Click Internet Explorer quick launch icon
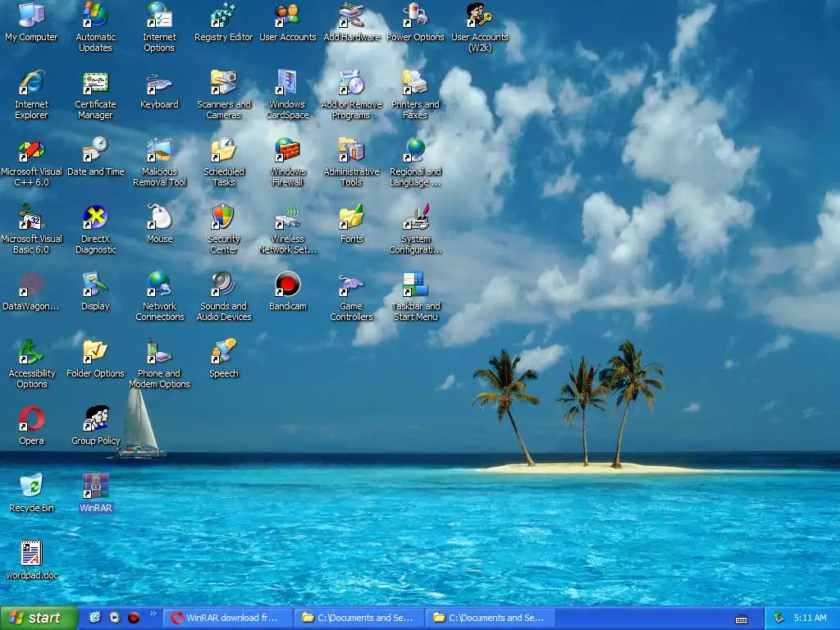 95,619
